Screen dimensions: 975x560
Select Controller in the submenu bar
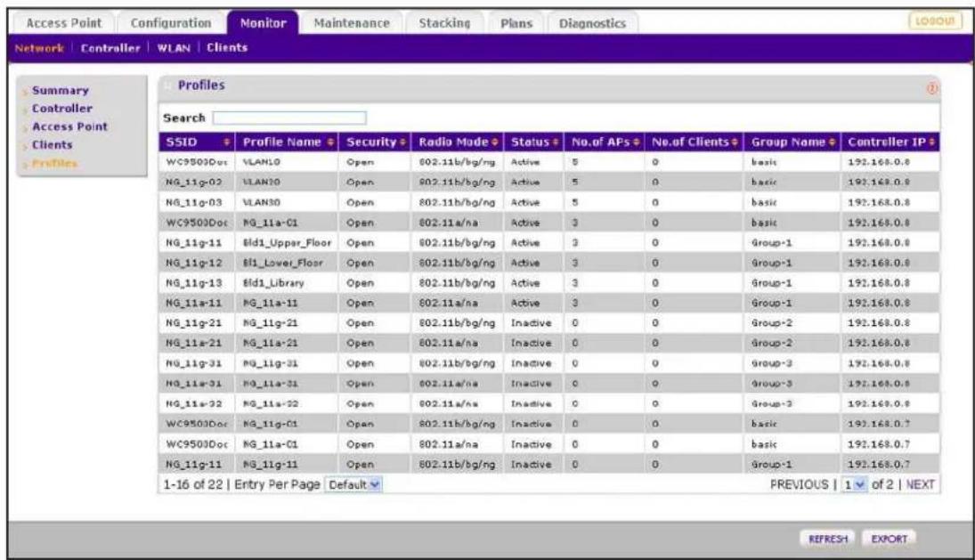coord(110,48)
